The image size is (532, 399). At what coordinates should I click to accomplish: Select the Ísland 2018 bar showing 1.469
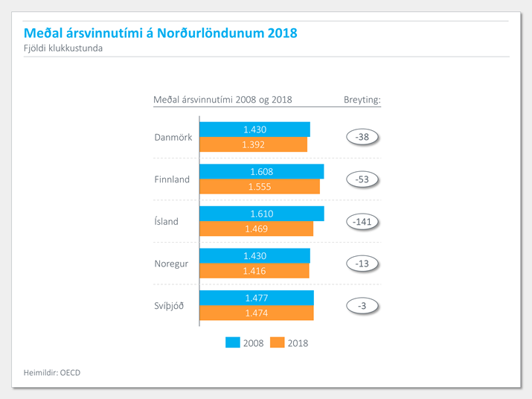point(256,229)
